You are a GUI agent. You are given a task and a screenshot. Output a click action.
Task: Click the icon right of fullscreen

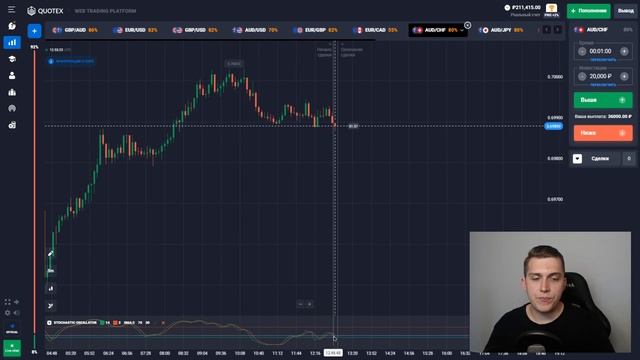[x=17, y=302]
